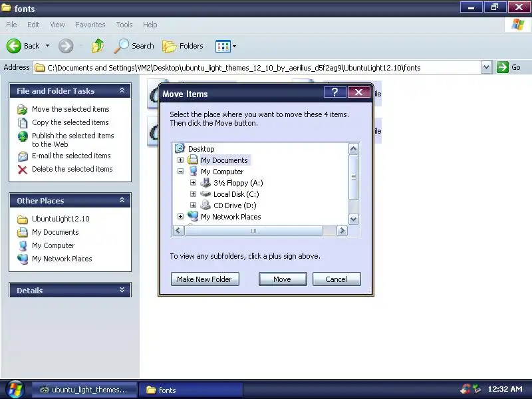Click the tree horizontal scroll right arrow
Screen dimensions: 532x399
point(342,231)
